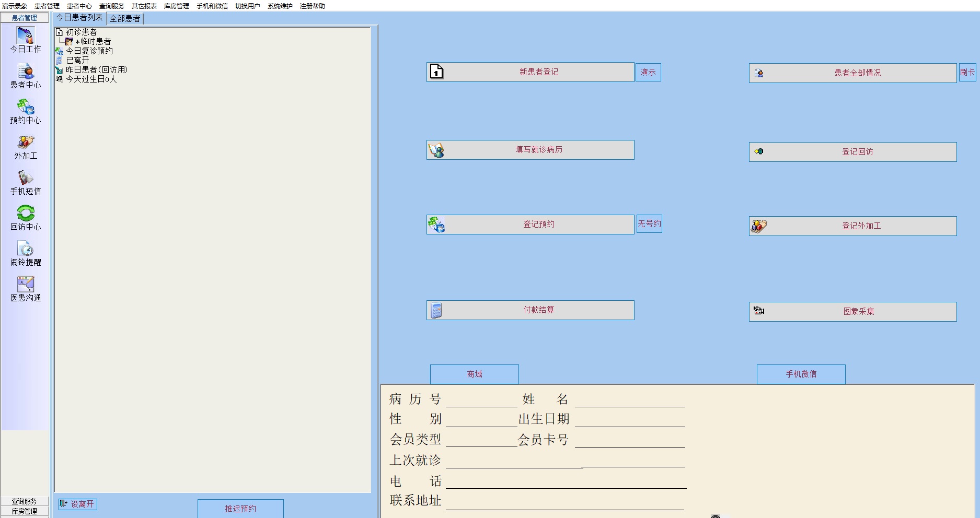Image resolution: width=980 pixels, height=518 pixels.
Task: Switch to the 全部患者 tab
Action: pos(125,18)
